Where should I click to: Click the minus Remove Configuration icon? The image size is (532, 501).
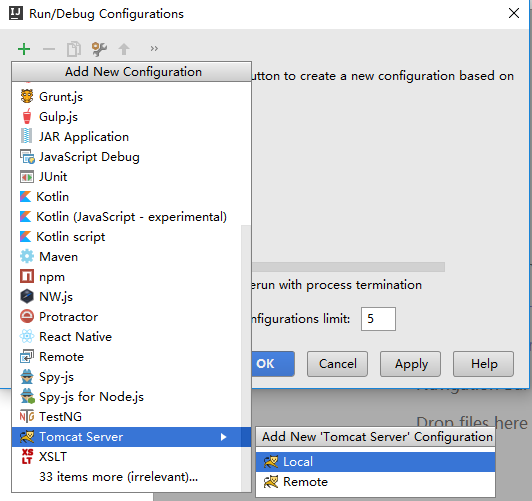coord(49,49)
